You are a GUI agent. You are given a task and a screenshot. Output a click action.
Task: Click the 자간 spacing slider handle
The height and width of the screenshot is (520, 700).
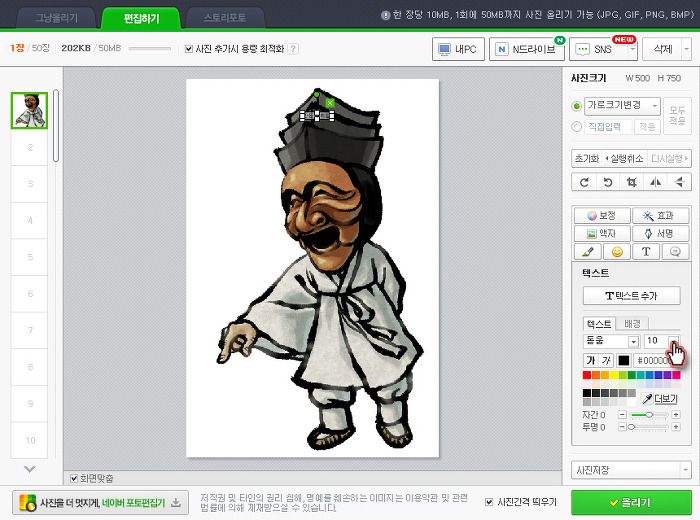click(650, 415)
